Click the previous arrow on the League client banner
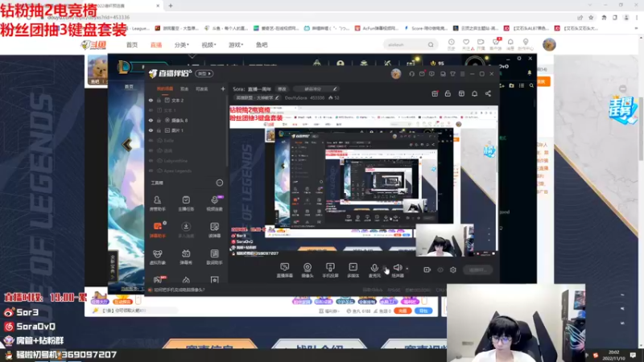644x362 pixels. point(127,145)
